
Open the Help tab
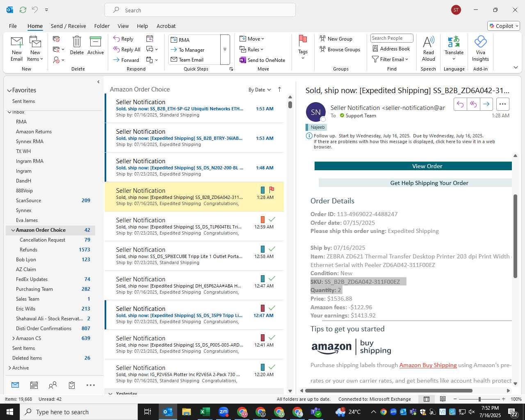142,26
